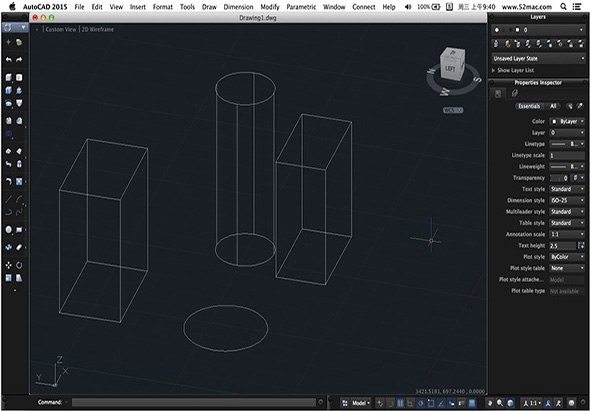Open the Layer properties tab in inspector

(515, 93)
